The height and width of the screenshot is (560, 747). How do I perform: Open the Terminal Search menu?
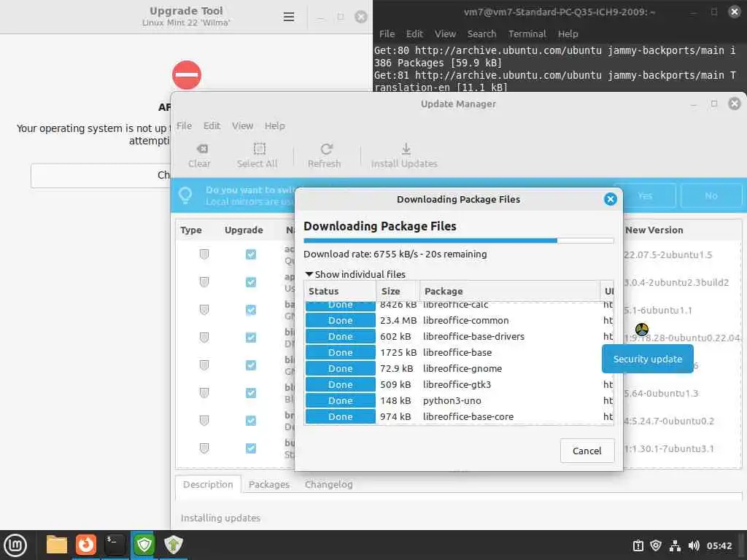pyautogui.click(x=481, y=34)
